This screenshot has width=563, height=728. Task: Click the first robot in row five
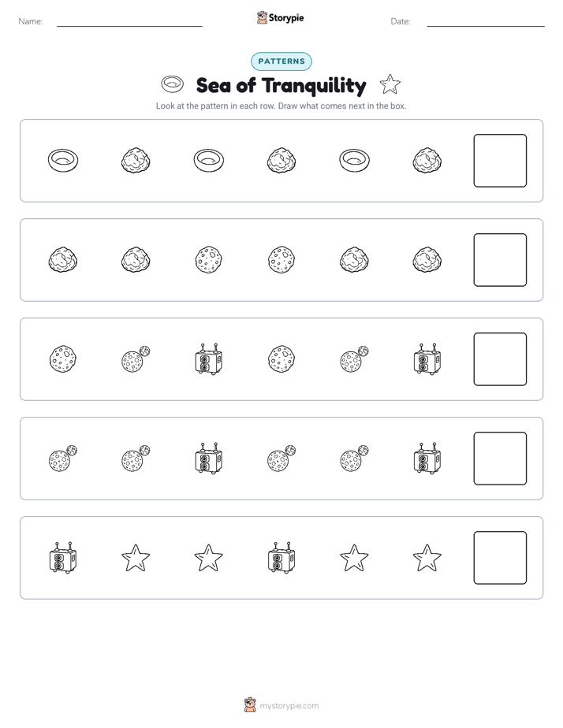tap(63, 558)
